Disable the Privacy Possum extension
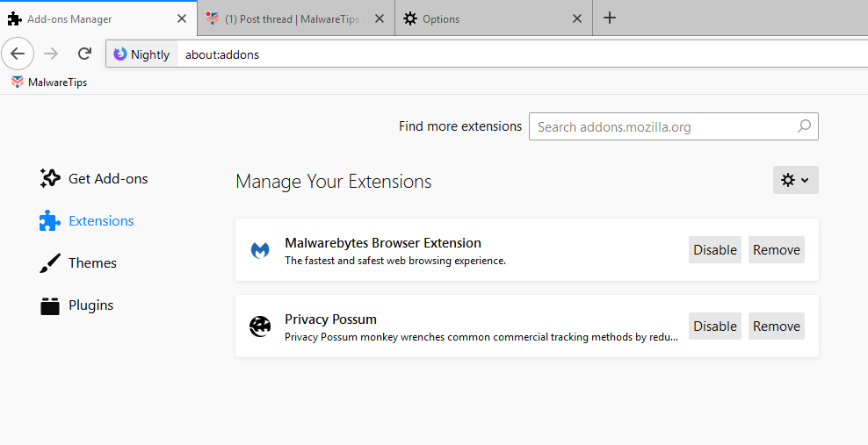Screen dimensions: 868x445 tap(714, 327)
